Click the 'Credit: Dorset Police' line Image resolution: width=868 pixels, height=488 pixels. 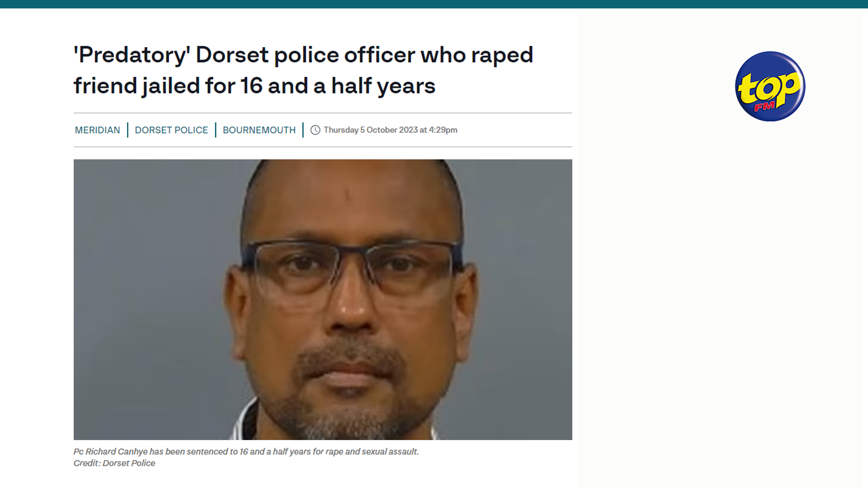click(114, 463)
